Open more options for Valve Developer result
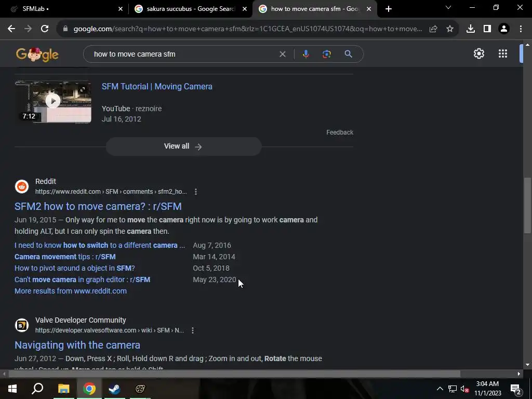This screenshot has width=532, height=399. [193, 330]
